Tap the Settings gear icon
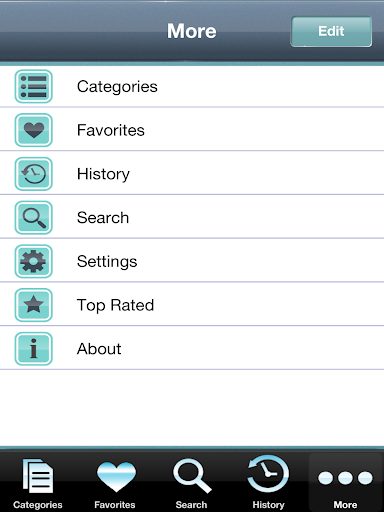 [34, 261]
